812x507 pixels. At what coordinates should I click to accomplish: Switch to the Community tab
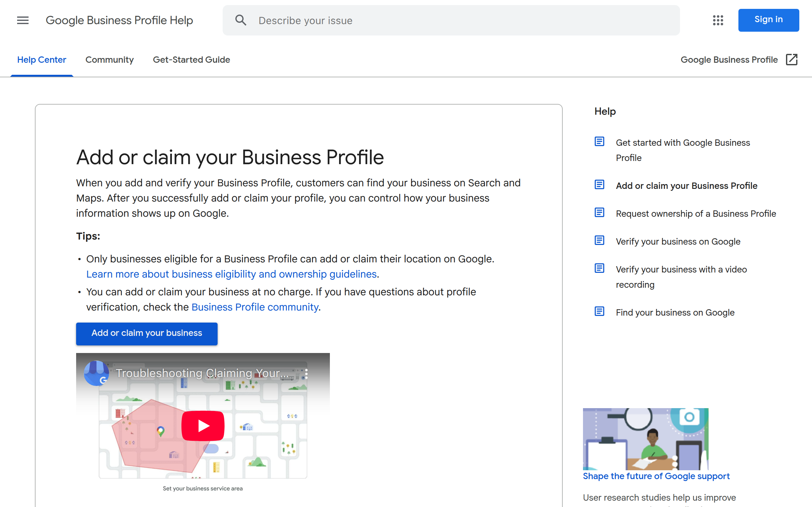(x=110, y=60)
